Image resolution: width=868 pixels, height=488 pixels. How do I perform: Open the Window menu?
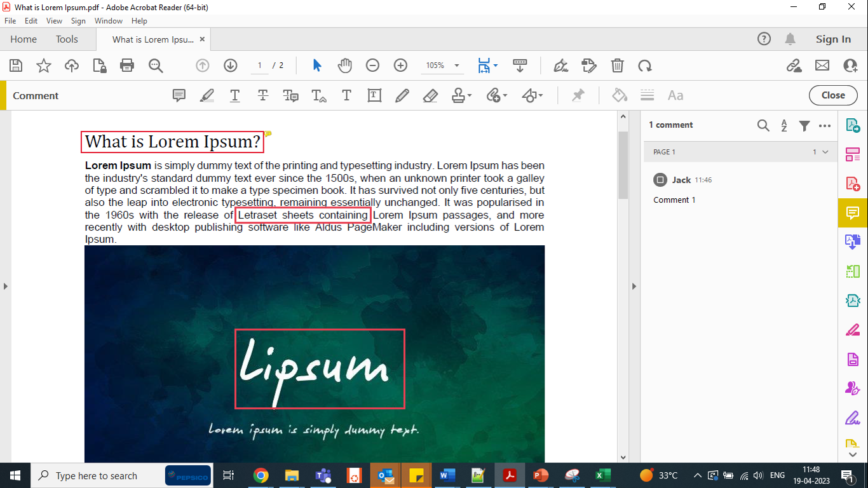click(x=108, y=20)
